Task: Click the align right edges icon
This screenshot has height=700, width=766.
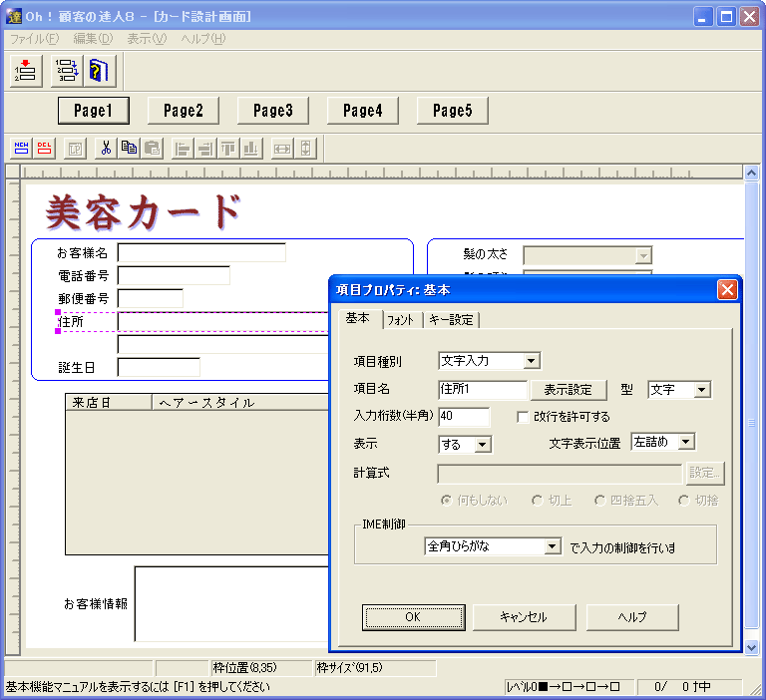Action: (x=205, y=149)
